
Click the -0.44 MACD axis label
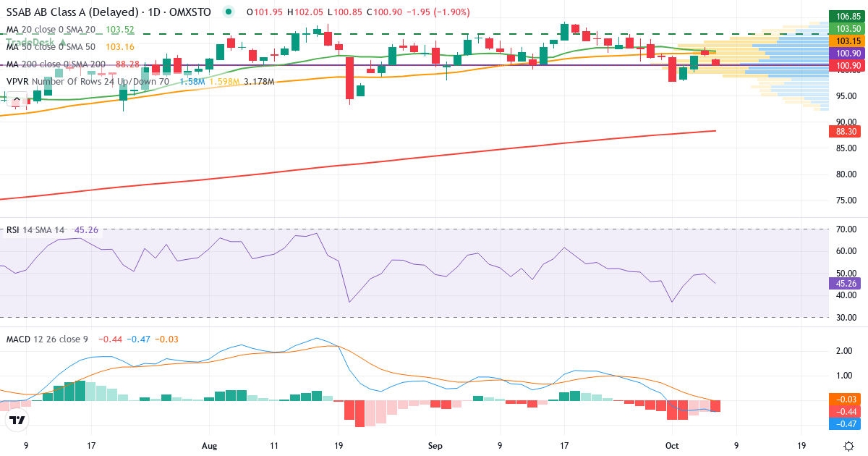pos(846,411)
